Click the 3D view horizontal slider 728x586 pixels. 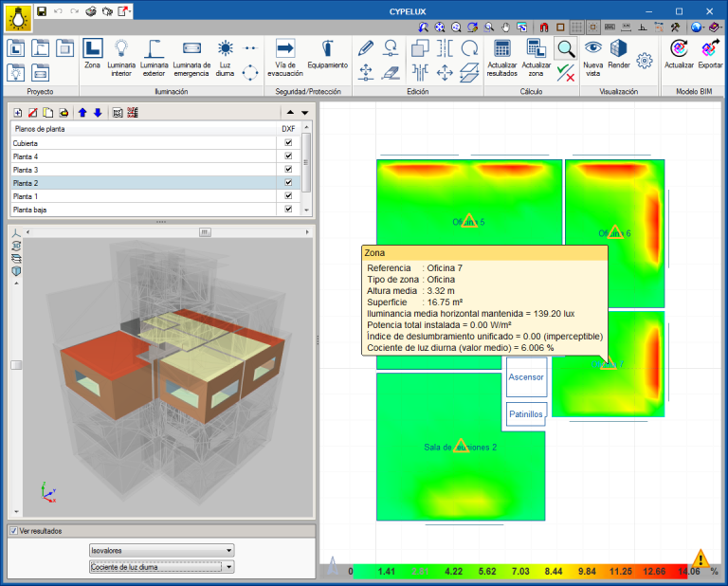tap(203, 231)
